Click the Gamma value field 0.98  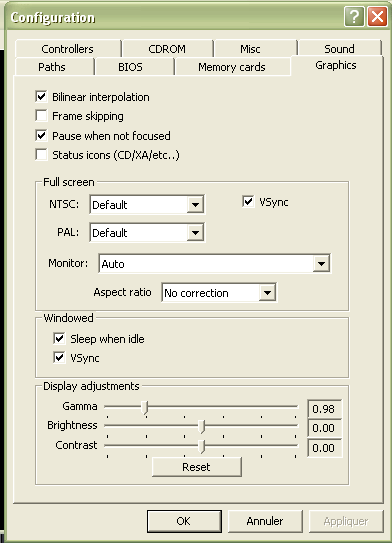tap(324, 409)
